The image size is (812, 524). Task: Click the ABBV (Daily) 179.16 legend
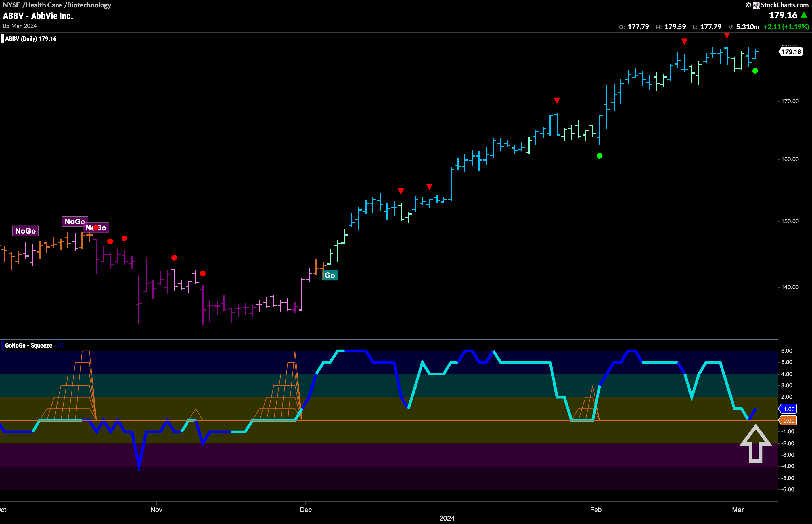(x=31, y=39)
